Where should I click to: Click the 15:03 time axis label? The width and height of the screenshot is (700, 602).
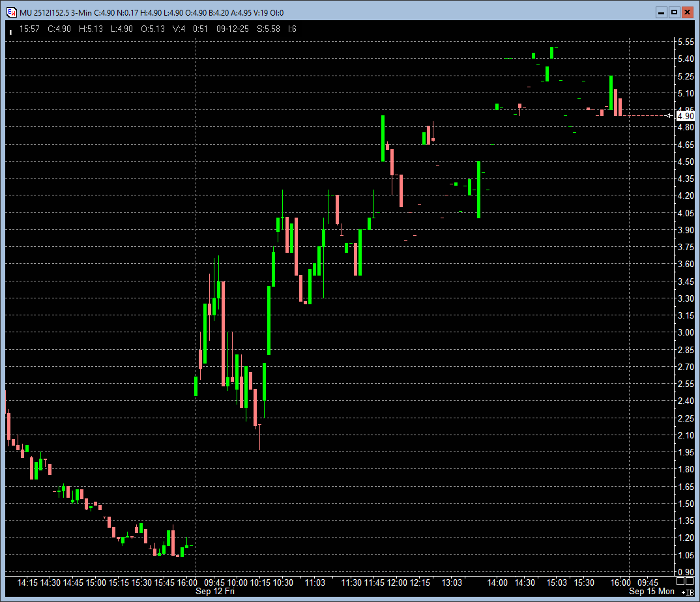point(557,582)
